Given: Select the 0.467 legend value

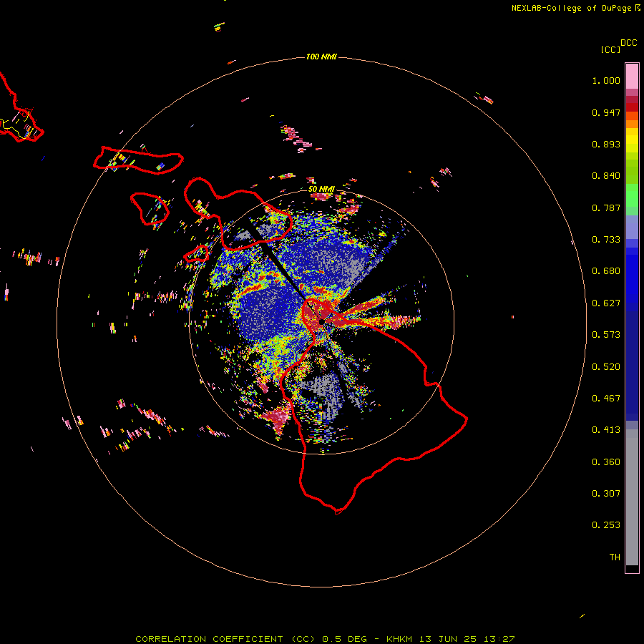Looking at the screenshot, I should click(606, 399).
